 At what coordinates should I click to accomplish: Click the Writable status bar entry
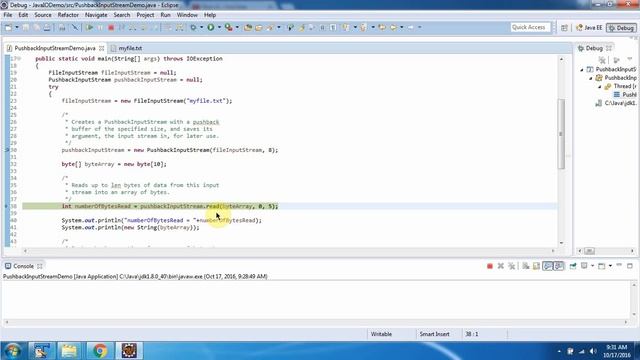[x=381, y=334]
